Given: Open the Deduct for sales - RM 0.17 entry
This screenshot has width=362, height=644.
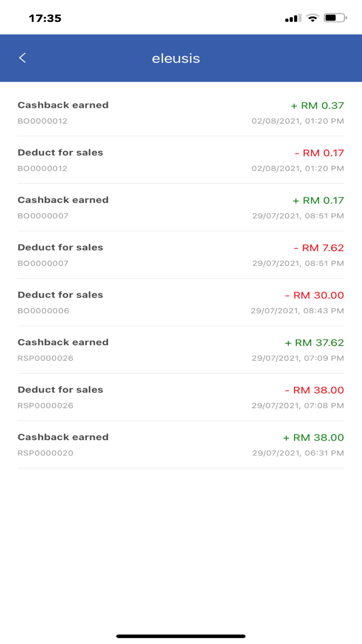Looking at the screenshot, I should click(x=181, y=160).
